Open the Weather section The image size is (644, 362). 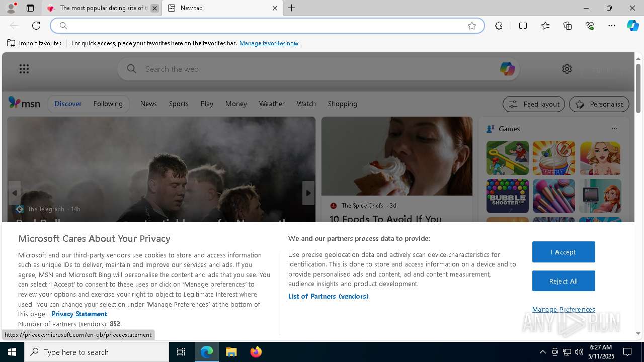pos(272,104)
